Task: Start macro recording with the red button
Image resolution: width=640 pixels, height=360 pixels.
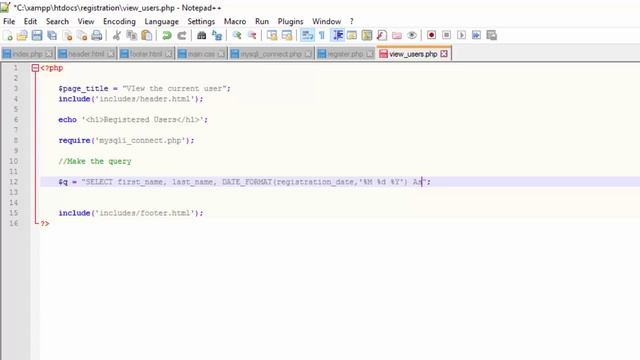Action: point(431,36)
